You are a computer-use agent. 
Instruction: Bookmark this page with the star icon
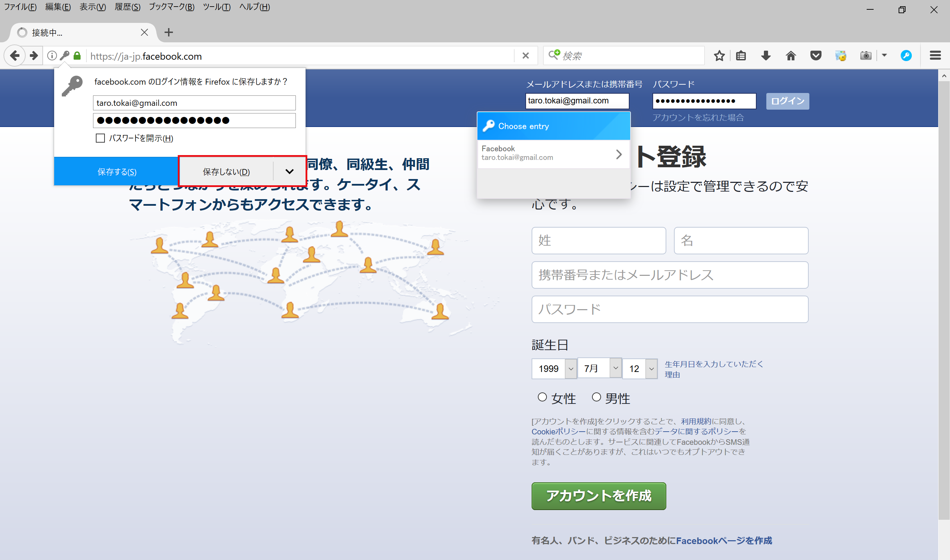[x=719, y=56]
